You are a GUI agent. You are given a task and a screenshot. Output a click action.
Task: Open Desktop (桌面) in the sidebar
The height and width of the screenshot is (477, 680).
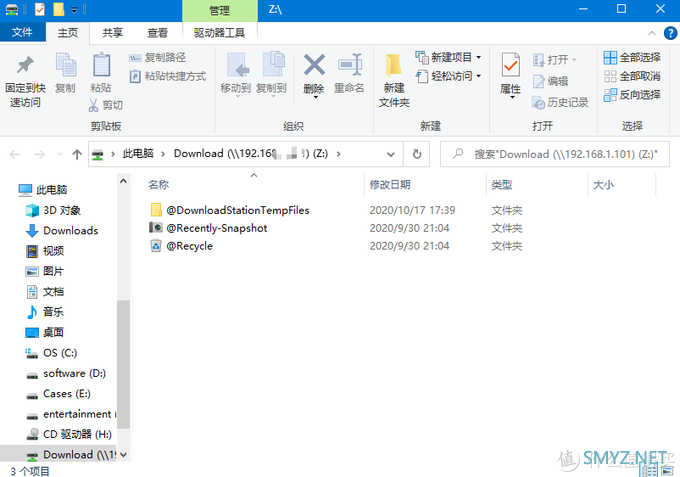click(45, 333)
